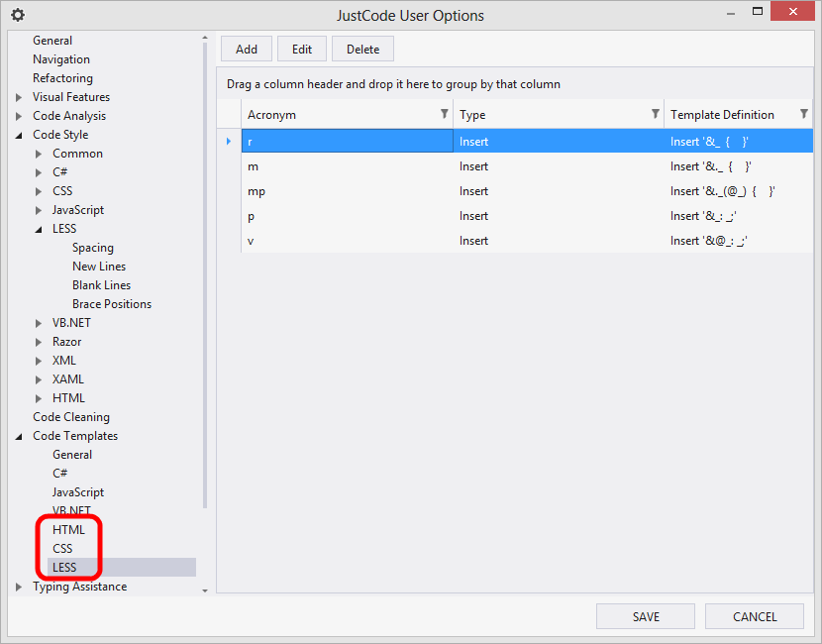
Task: Click the row indicator arrow for row r
Action: (229, 141)
